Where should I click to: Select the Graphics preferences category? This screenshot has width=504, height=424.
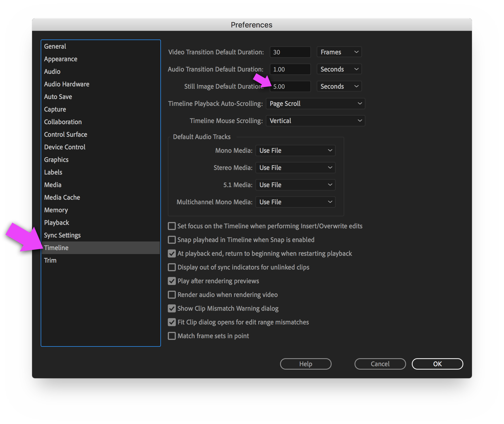click(56, 160)
